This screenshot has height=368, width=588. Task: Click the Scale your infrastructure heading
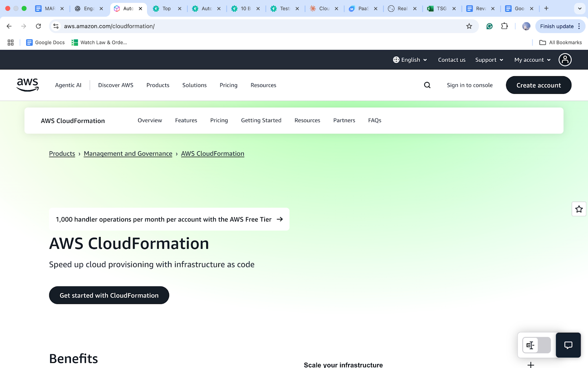343,365
